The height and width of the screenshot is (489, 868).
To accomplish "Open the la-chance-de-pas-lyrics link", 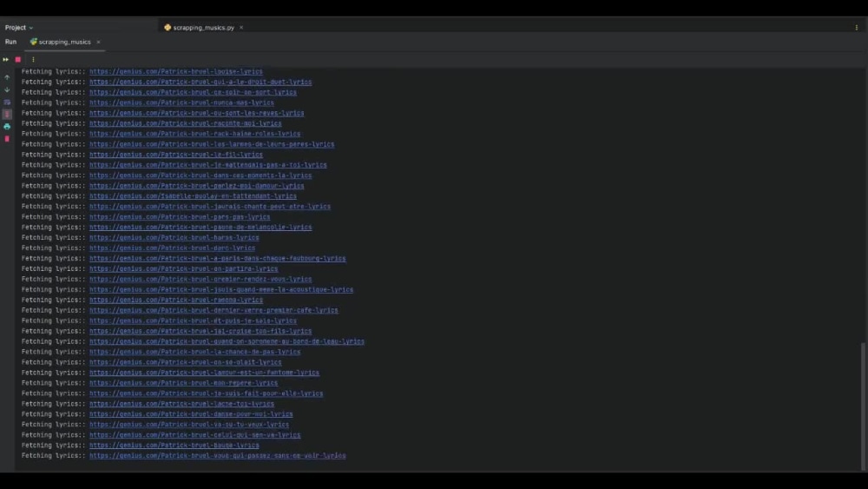I will click(194, 353).
